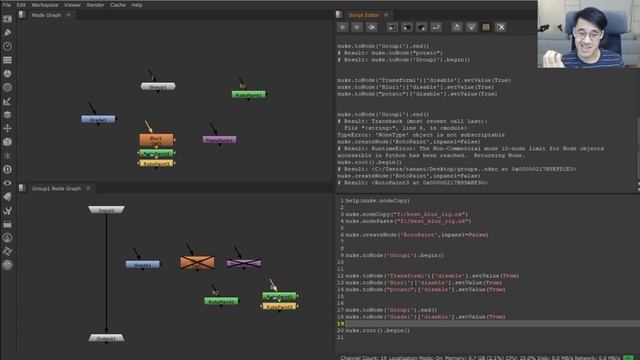The image size is (640, 360).
Task: Open the Viewer menu
Action: [x=72, y=5]
